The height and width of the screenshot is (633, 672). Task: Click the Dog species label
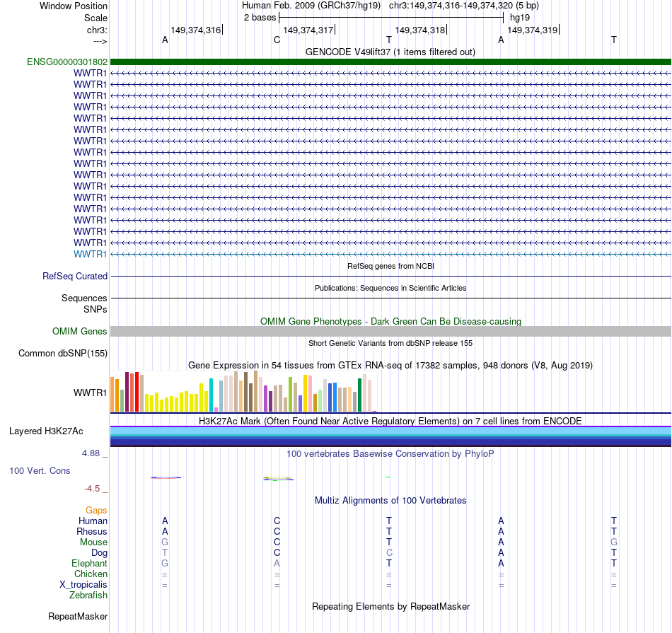(99, 553)
